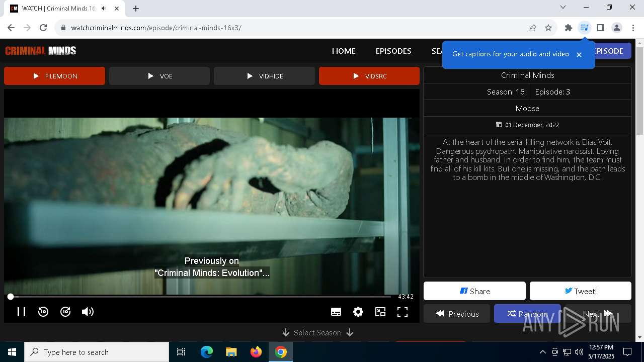Open File Explorer from taskbar
The image size is (644, 362).
coord(231,352)
